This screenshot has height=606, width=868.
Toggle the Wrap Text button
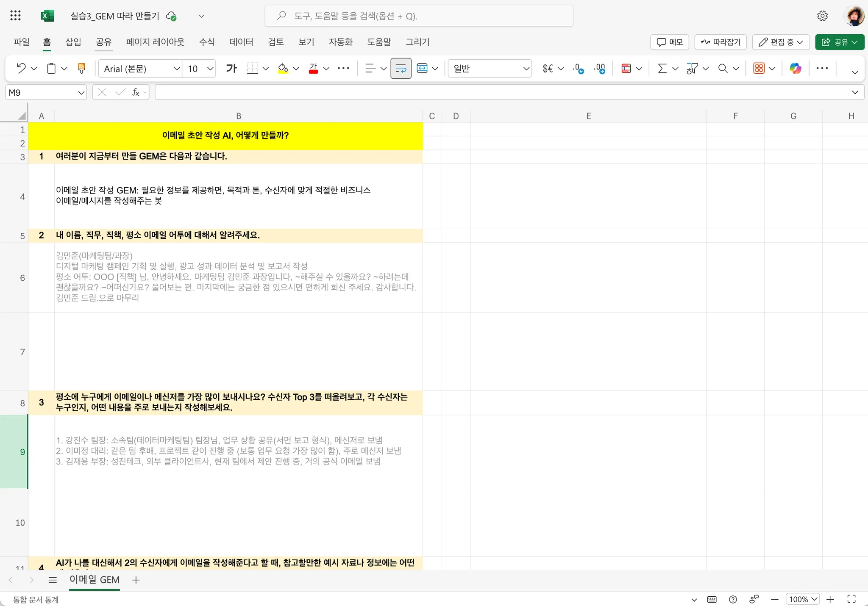401,68
